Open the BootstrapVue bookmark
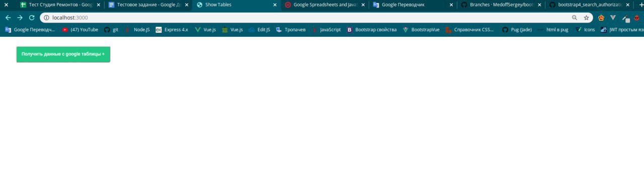This screenshot has width=644, height=196. pyautogui.click(x=421, y=30)
